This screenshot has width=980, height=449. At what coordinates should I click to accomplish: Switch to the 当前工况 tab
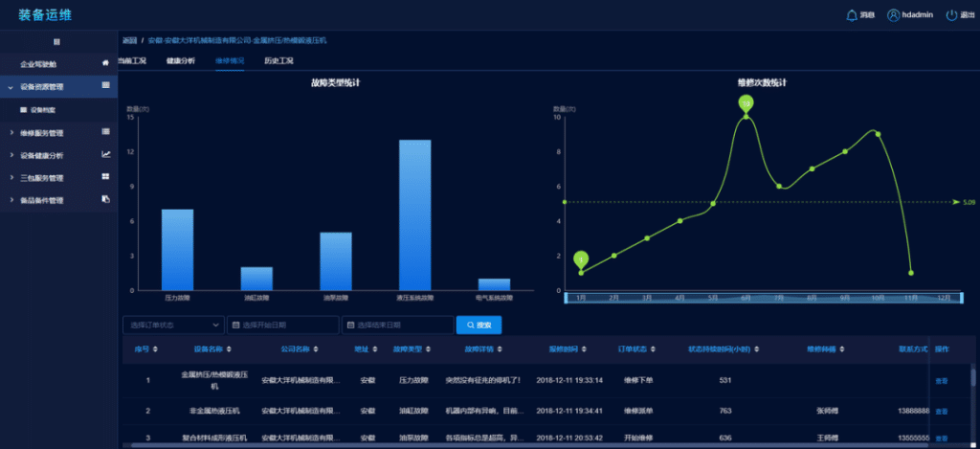(131, 60)
